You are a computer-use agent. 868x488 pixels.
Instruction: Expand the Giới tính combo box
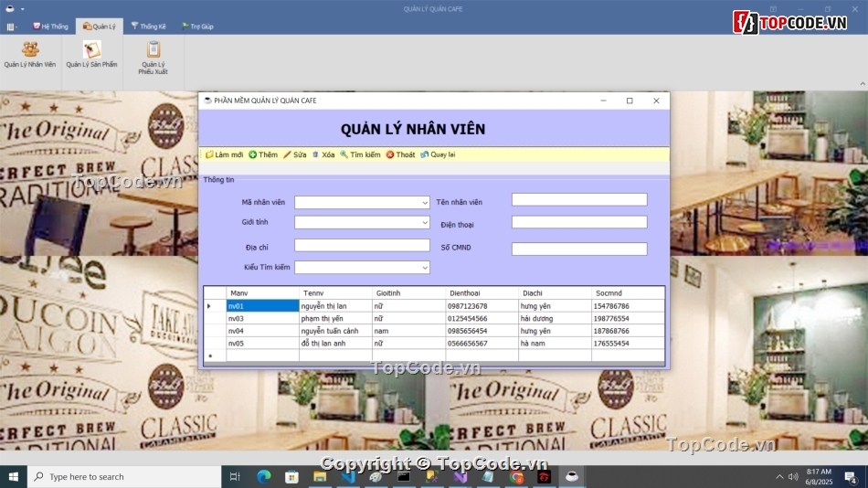[x=424, y=223]
